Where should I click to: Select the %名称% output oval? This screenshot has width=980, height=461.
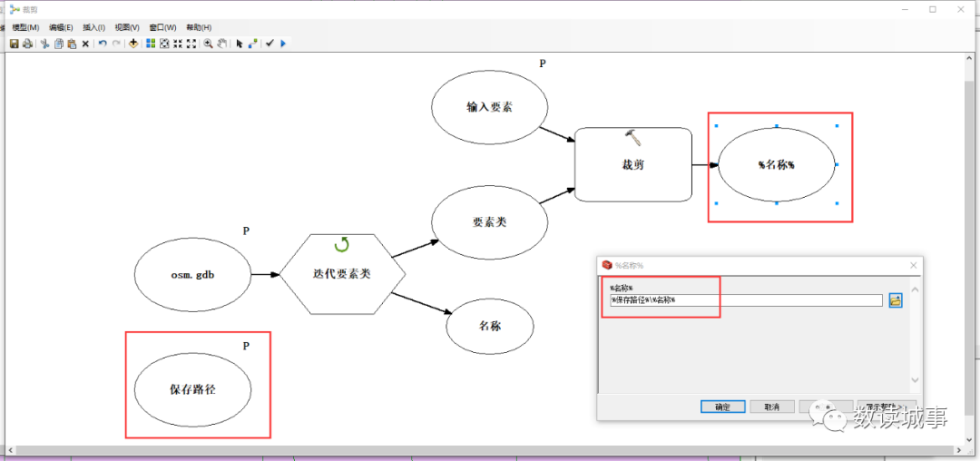(x=776, y=165)
